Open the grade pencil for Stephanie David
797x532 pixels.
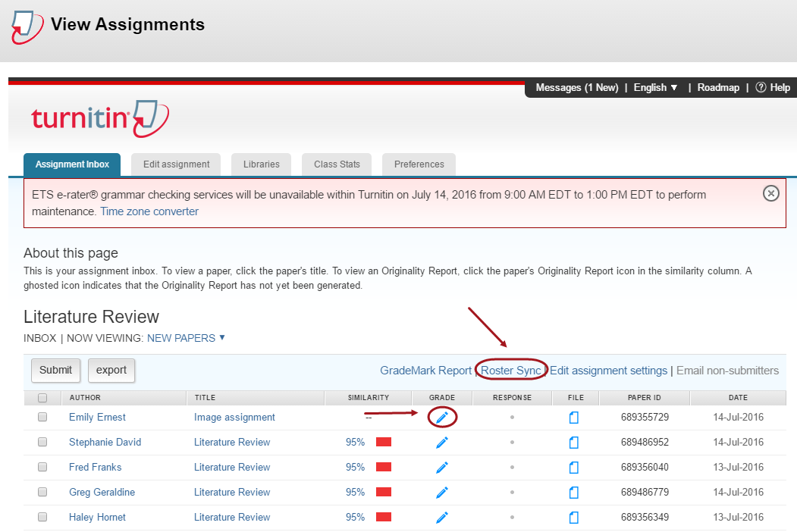tap(442, 443)
